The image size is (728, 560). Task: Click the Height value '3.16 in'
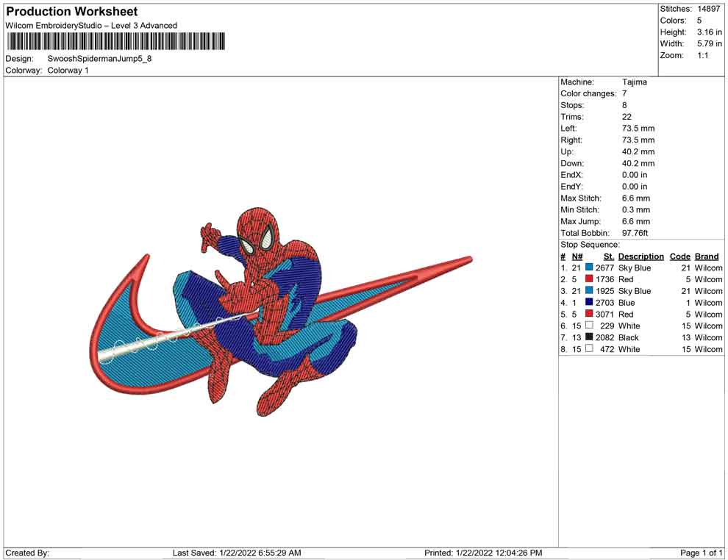point(709,32)
